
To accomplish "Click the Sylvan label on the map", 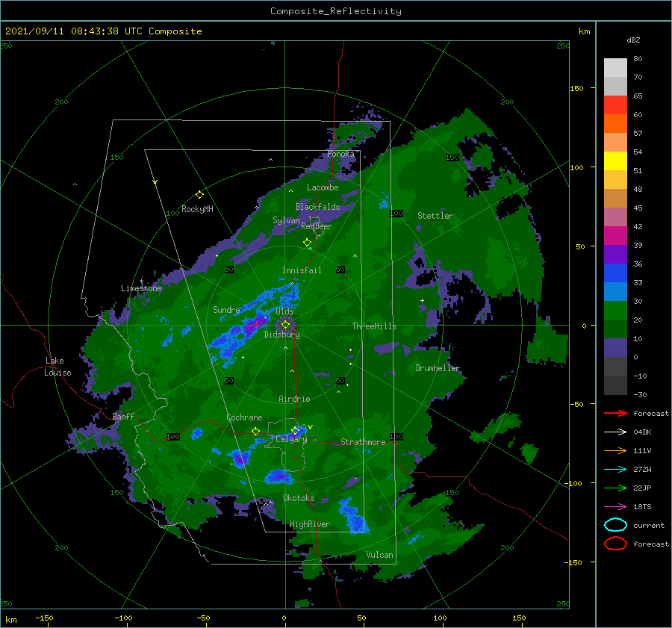I will click(x=286, y=220).
